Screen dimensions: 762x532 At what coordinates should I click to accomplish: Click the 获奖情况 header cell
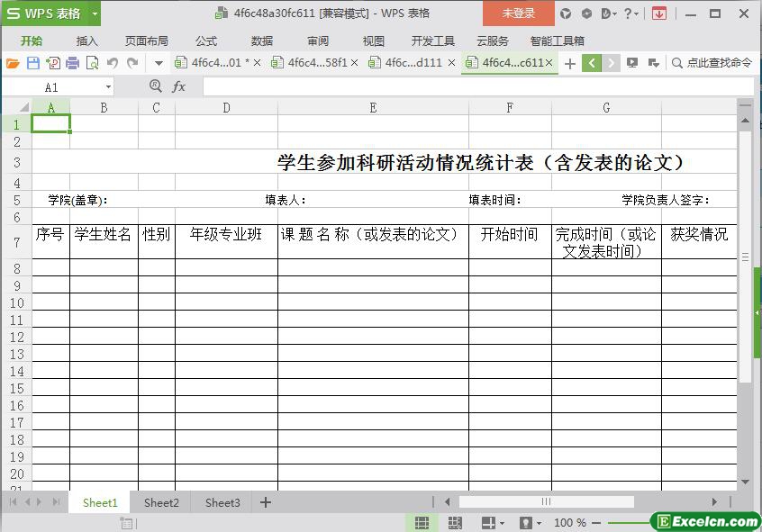pyautogui.click(x=699, y=241)
